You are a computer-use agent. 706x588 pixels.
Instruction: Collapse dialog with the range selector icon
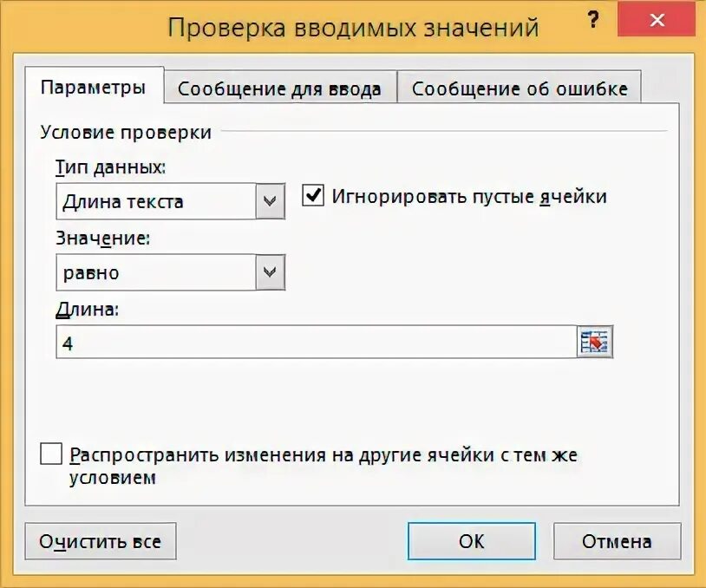coord(594,343)
